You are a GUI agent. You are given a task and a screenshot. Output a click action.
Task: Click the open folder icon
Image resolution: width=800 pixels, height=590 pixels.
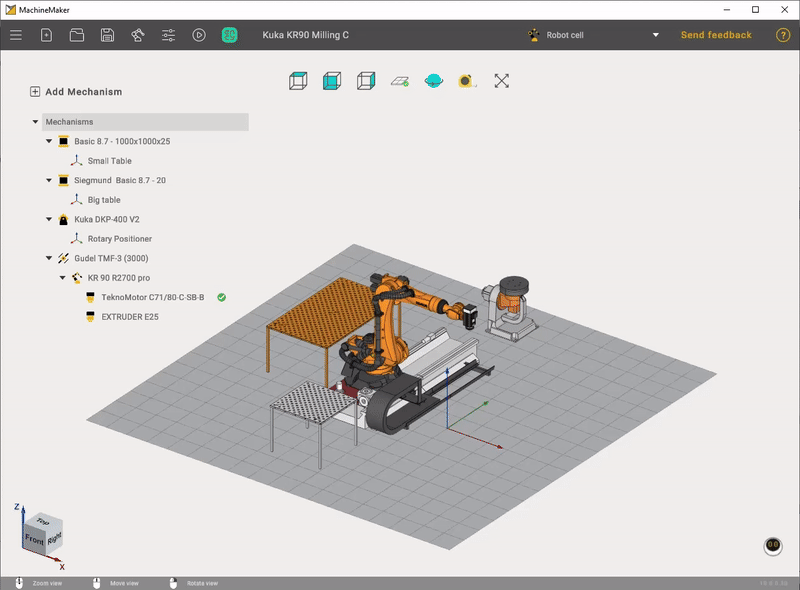[x=77, y=35]
